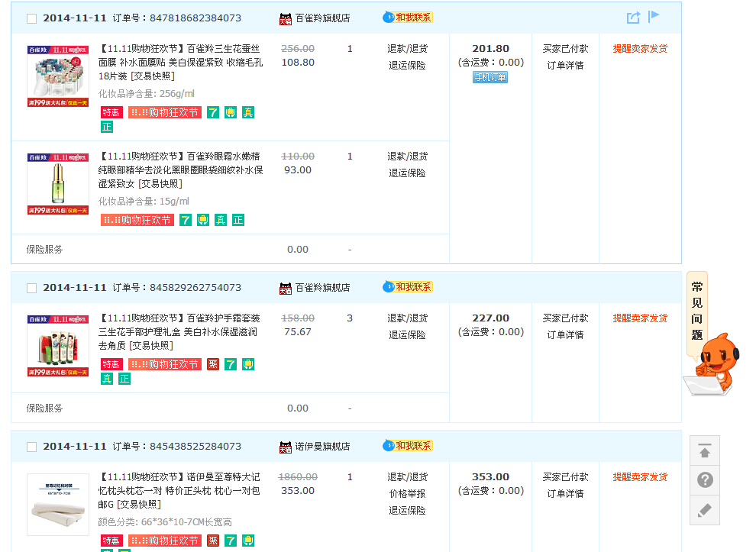Click order number 845438525284073 text
Screen dimensions: 756x552
pyautogui.click(x=195, y=447)
